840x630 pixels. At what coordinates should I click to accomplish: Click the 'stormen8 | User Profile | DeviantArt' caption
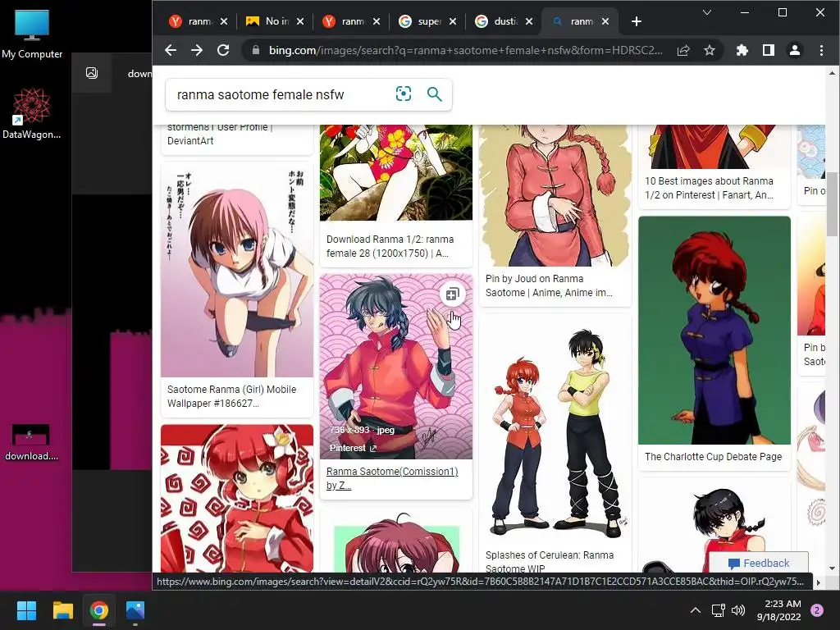220,134
